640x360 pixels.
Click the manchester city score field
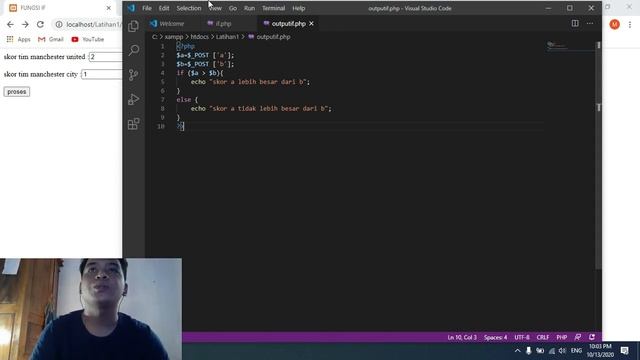(102, 74)
